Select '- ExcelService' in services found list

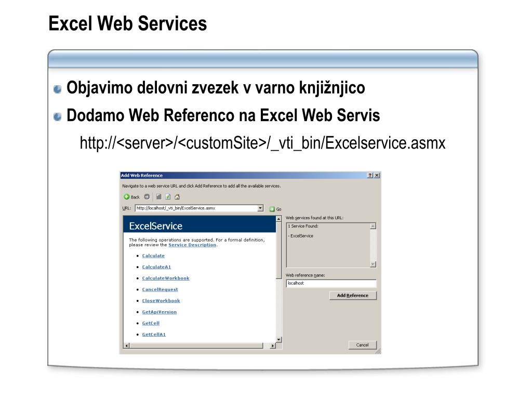[x=301, y=236]
